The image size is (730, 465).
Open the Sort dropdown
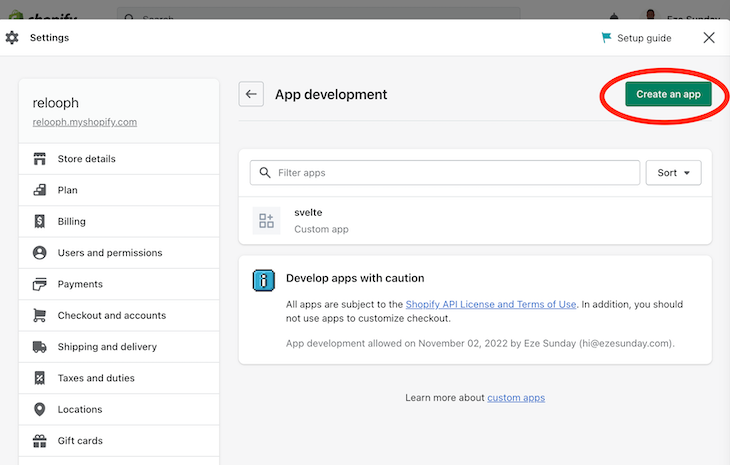pos(673,173)
